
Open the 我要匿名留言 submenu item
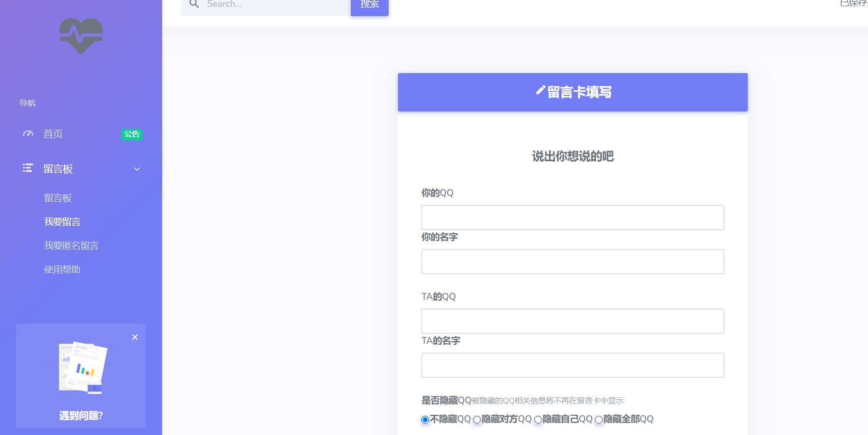(71, 246)
